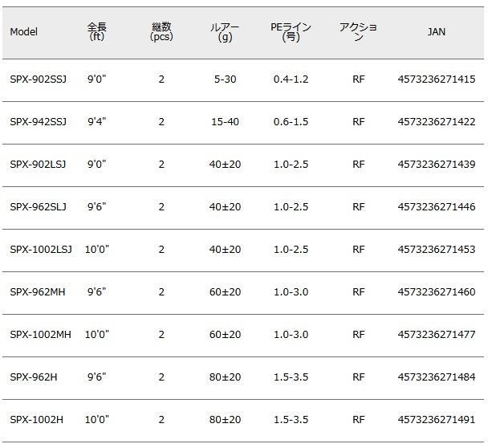Select JAN number 4573236271422
The height and width of the screenshot is (448, 488).
tap(437, 122)
